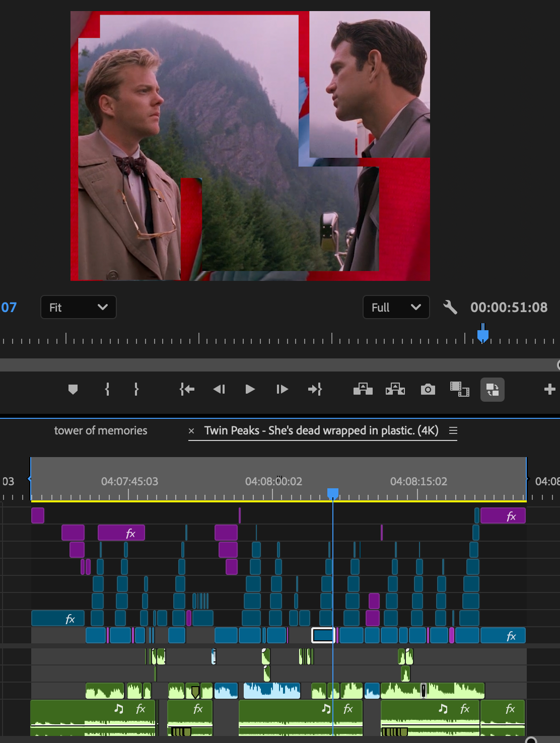Open the timeline panel menu icon
This screenshot has width=560, height=743.
click(453, 430)
